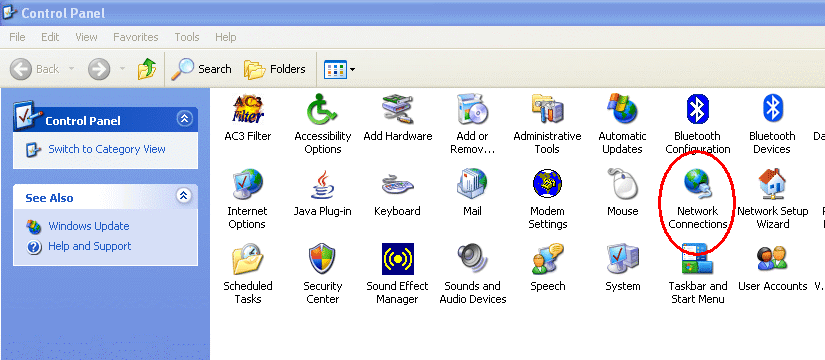Image resolution: width=825 pixels, height=360 pixels.
Task: Open the Help and Support link
Action: [x=89, y=246]
